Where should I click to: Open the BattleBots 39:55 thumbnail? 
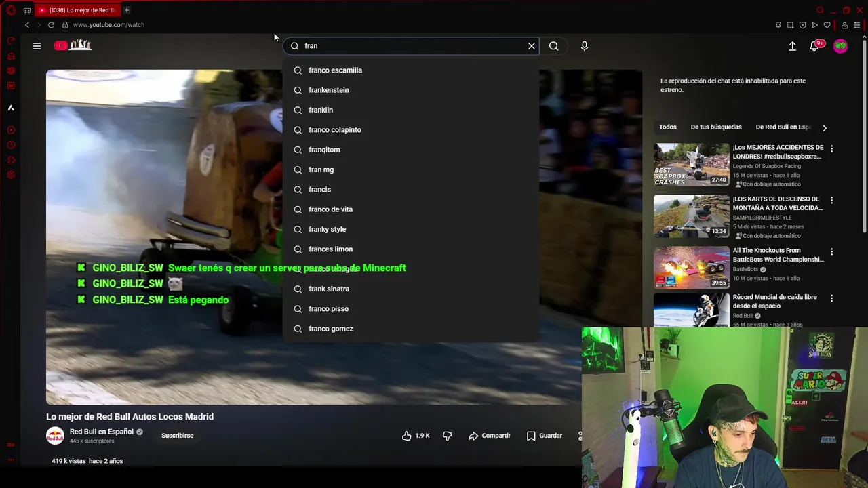point(692,267)
